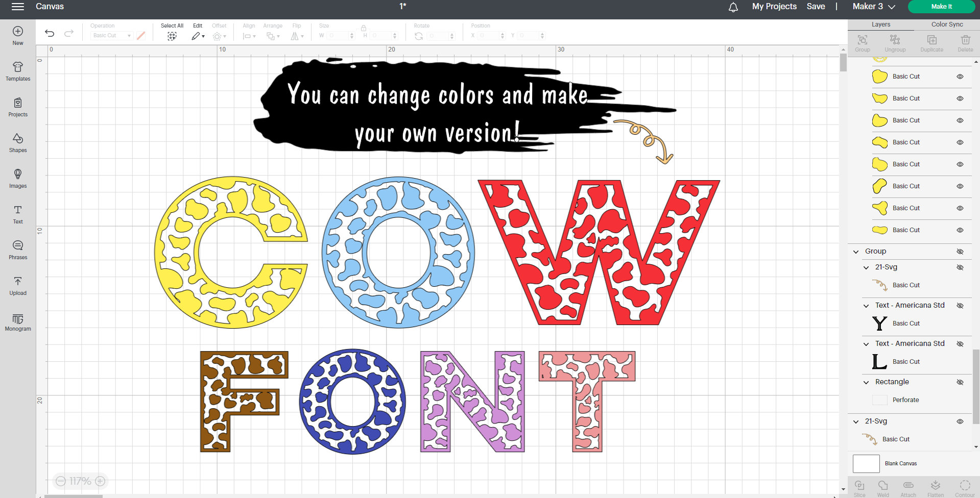Screen dimensions: 980x498
Task: Toggle visibility of the Group layer
Action: [960, 251]
